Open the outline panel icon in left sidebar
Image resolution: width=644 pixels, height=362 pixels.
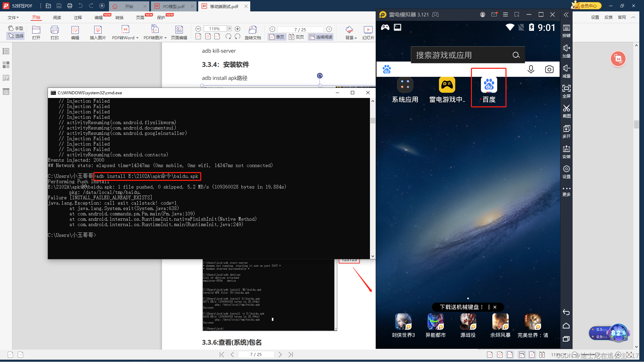[6, 51]
